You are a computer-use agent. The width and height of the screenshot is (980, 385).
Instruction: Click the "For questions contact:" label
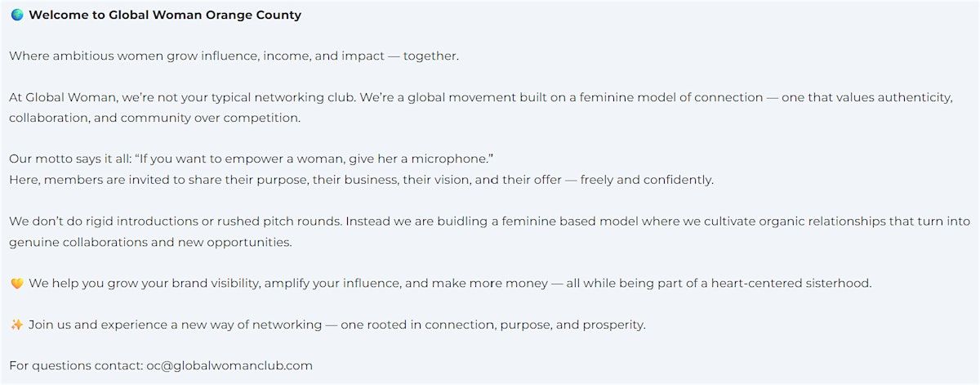76,365
